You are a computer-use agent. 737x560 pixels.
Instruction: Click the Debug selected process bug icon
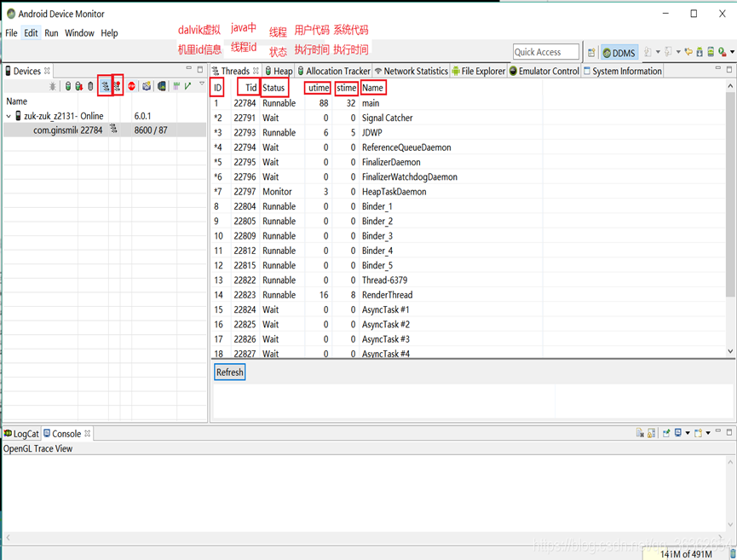pyautogui.click(x=53, y=86)
